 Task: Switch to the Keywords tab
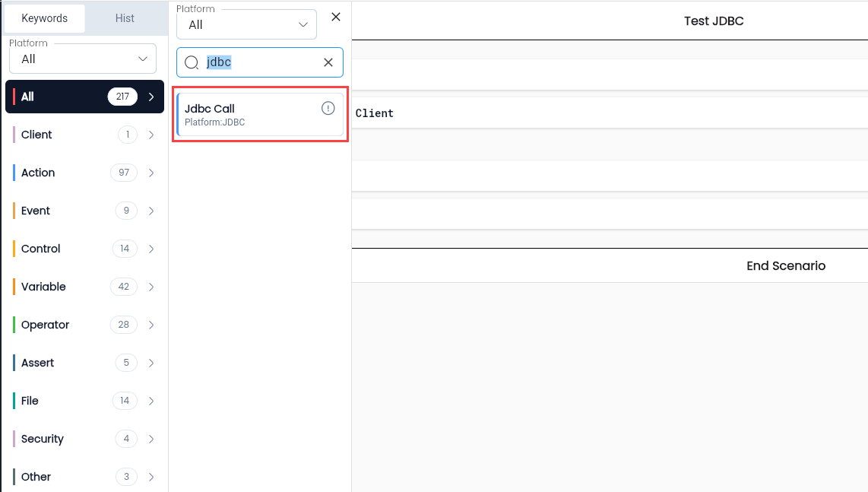tap(44, 18)
